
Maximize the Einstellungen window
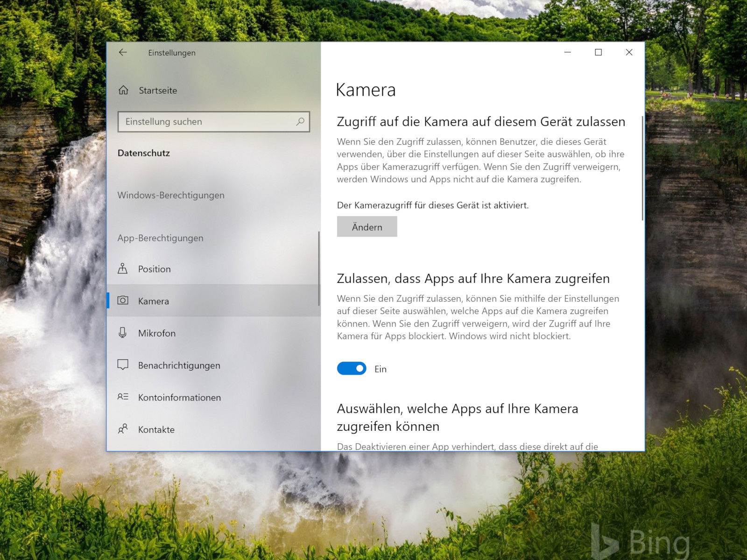[x=599, y=52]
